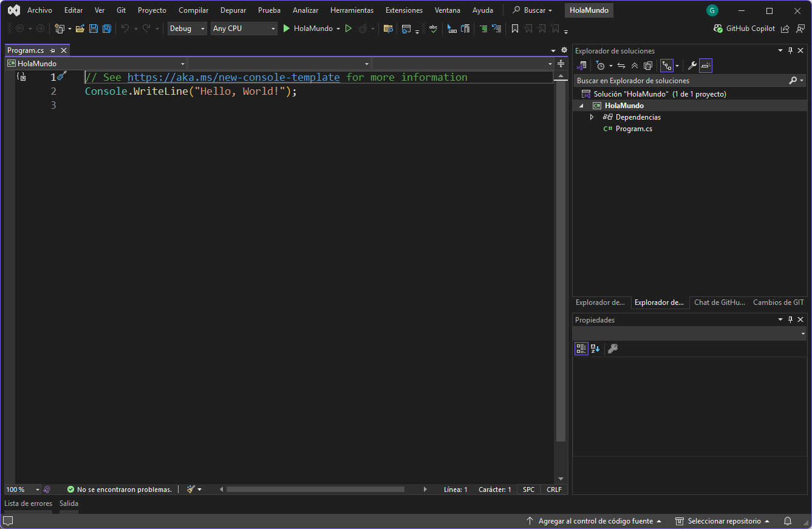
Task: Toggle preview selected items in Solution Explorer
Action: 706,66
